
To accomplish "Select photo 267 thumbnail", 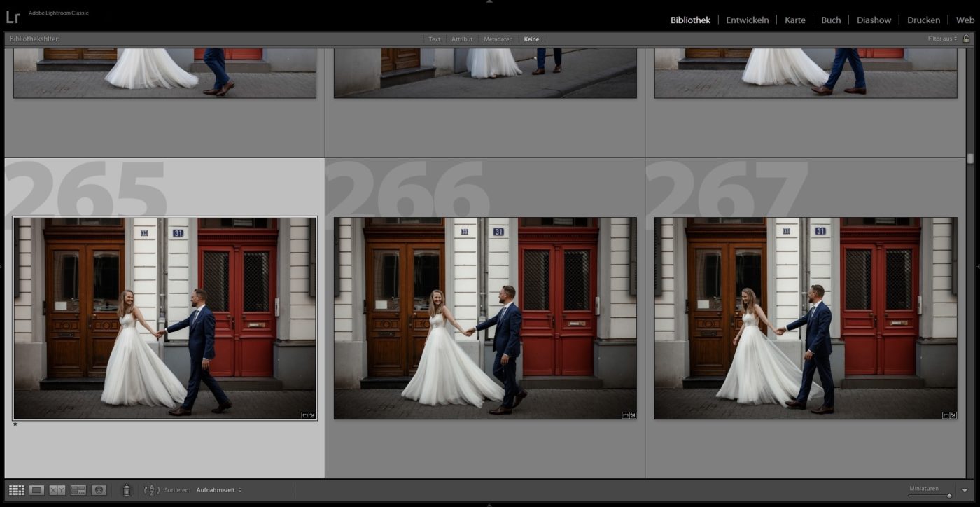I will [806, 319].
